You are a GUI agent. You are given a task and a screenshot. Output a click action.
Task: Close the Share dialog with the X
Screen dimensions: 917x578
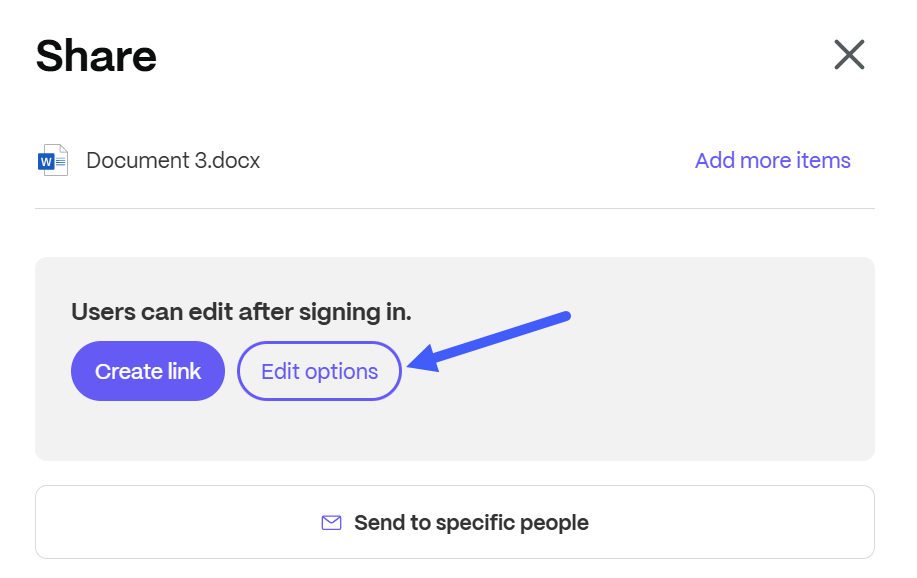pyautogui.click(x=849, y=54)
